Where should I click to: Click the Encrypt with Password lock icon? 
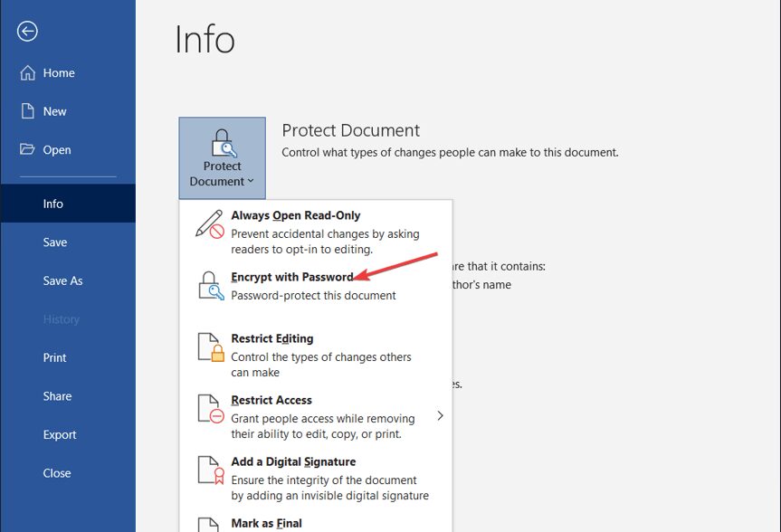tap(210, 286)
